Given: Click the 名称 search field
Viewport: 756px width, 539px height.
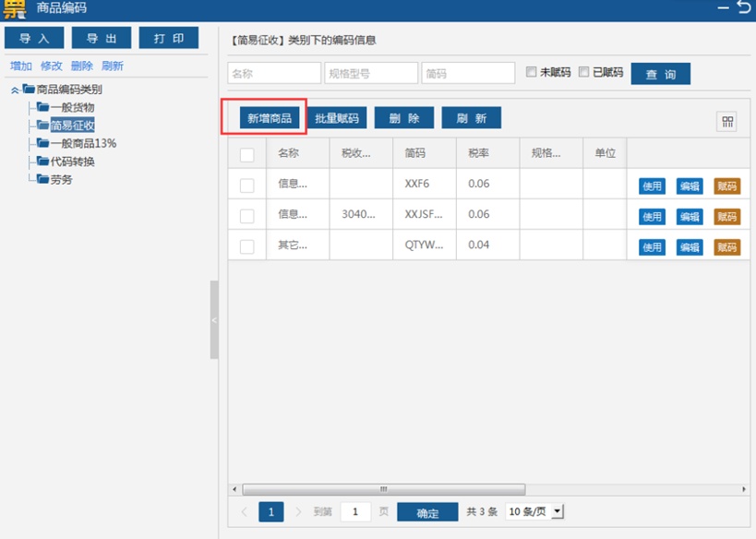Looking at the screenshot, I should point(274,73).
